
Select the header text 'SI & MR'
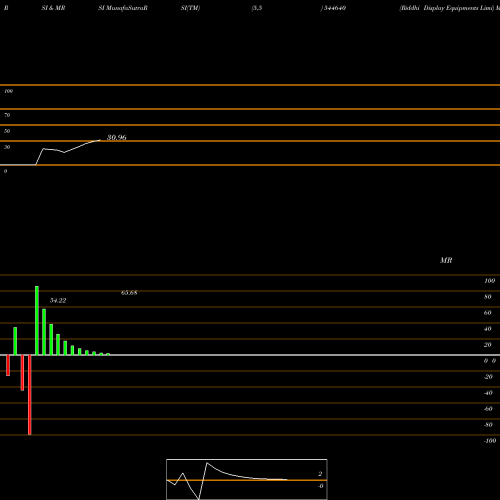click(x=53, y=8)
